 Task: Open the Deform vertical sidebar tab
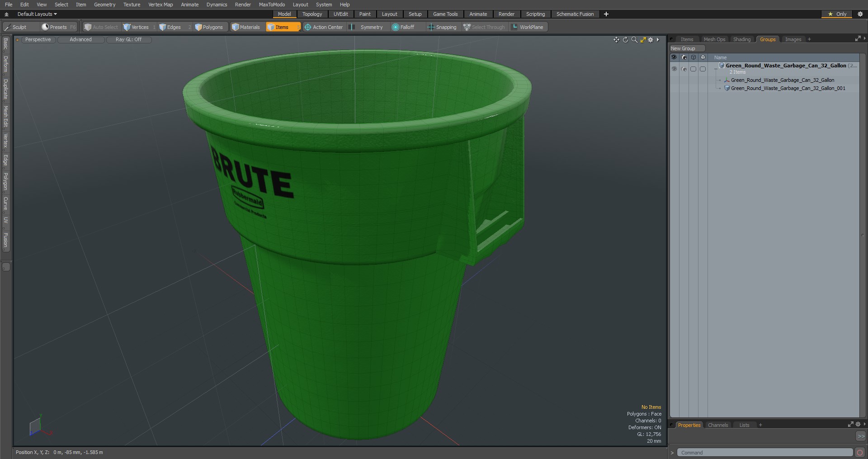pos(5,64)
